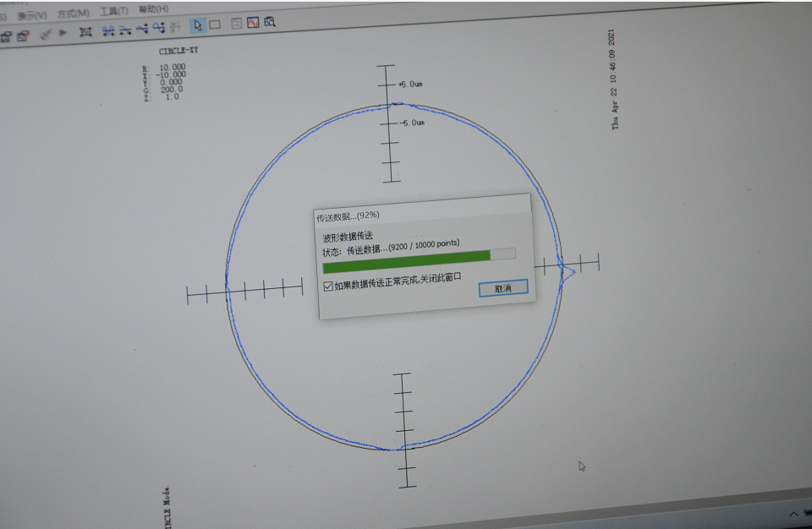The image size is (812, 529).
Task: Click the red waveform graph icon
Action: click(253, 24)
